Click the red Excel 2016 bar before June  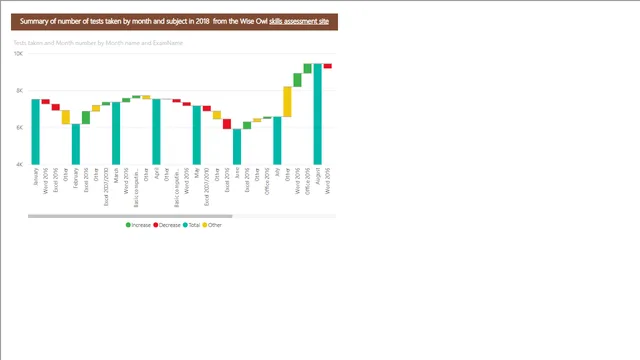click(227, 124)
